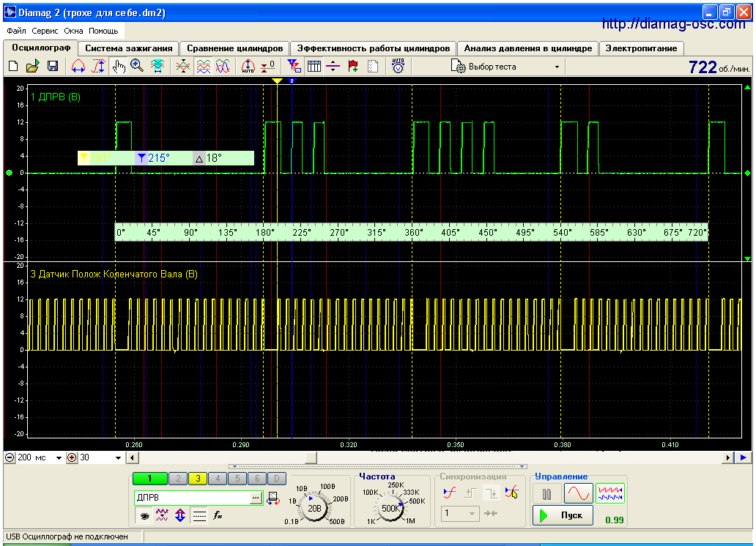Screen dimensions: 756x546
Task: Create a new blank oscillogram file
Action: point(13,66)
